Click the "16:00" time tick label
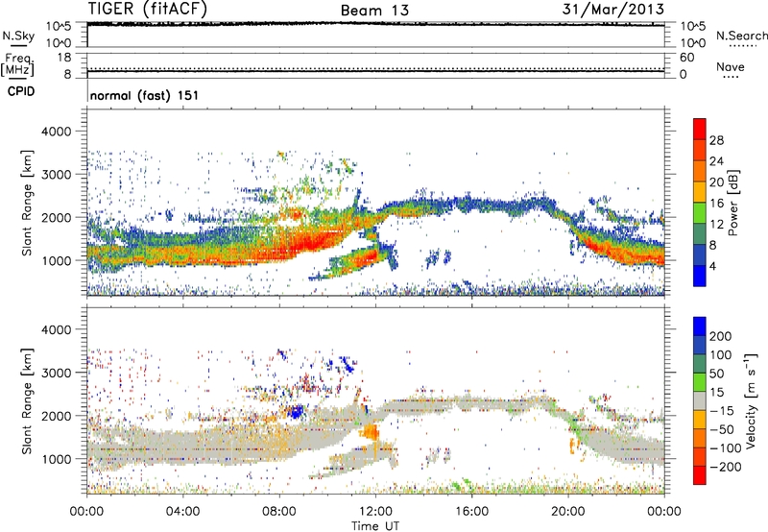Image resolution: width=768 pixels, height=532 pixels. click(471, 512)
